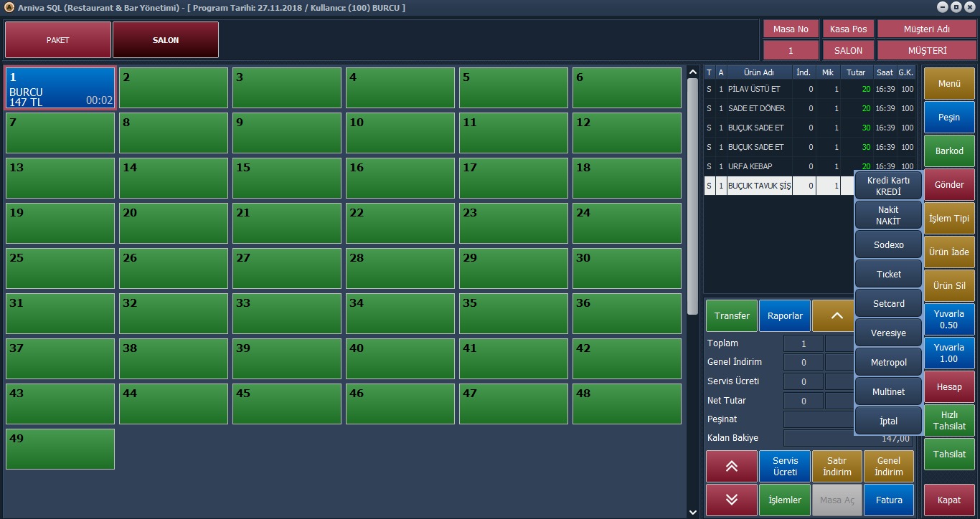Image resolution: width=980 pixels, height=519 pixels.
Task: Round total with Yuvarla 0.50 button
Action: [x=949, y=320]
